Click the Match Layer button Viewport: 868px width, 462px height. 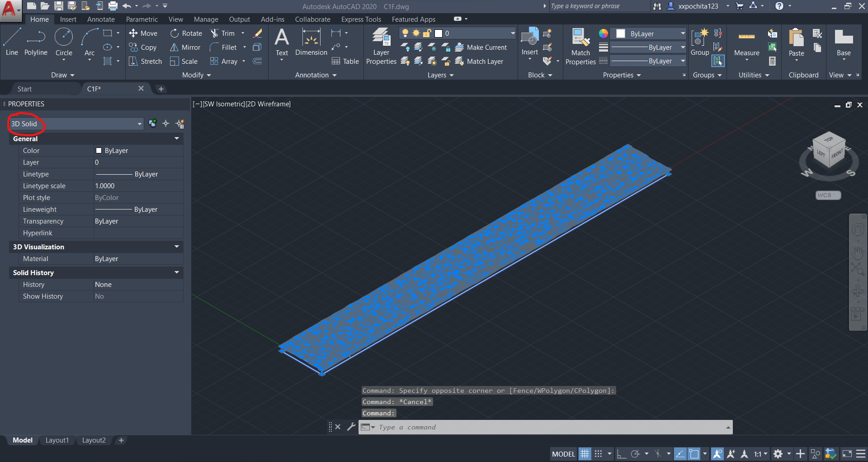click(x=479, y=61)
